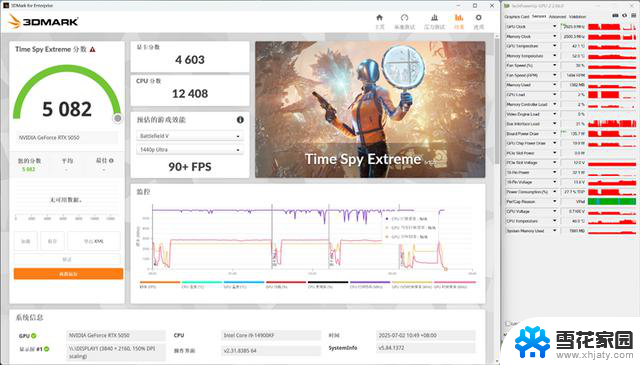The height and width of the screenshot is (365, 640).
Task: Open the System Memory Used dropdown arrow
Action: point(554,231)
